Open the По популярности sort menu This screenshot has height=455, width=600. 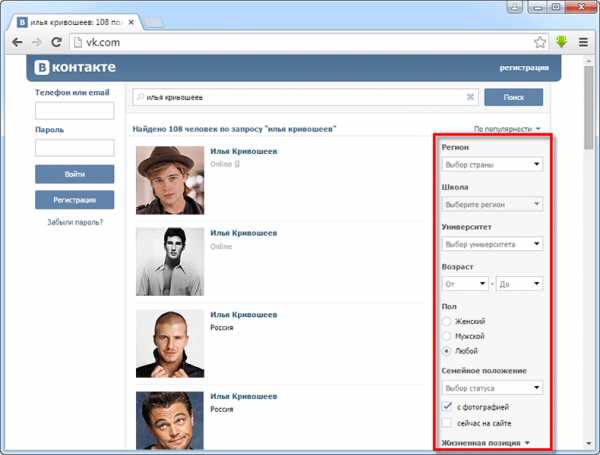tap(507, 129)
